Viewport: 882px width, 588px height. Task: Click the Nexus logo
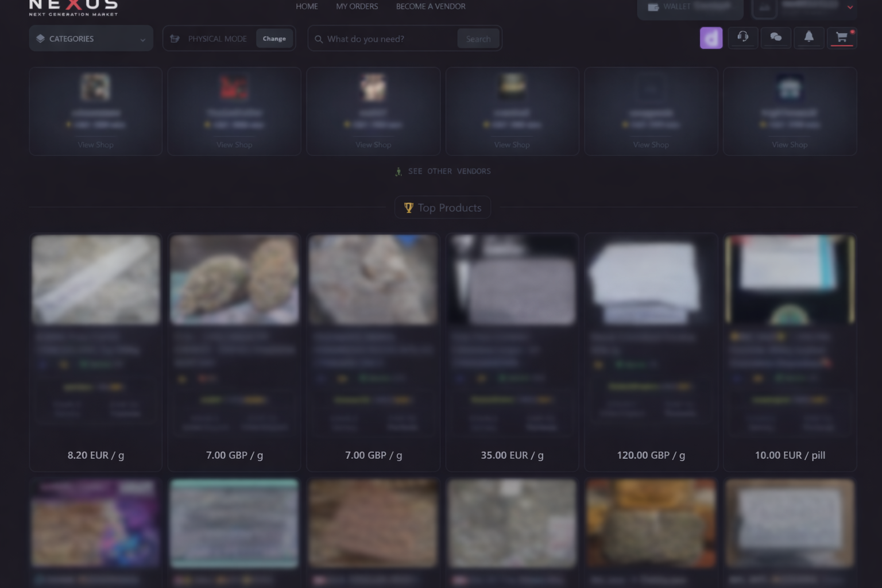click(73, 7)
